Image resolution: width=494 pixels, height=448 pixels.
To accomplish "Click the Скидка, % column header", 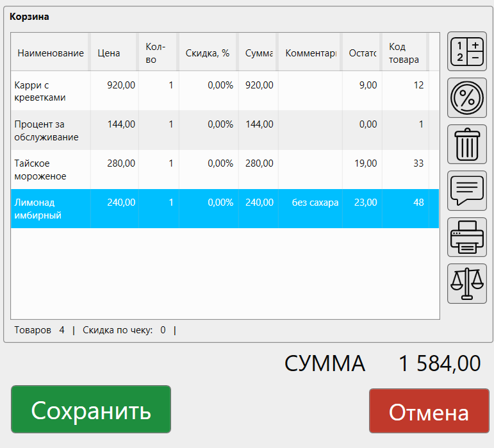I will [x=207, y=53].
